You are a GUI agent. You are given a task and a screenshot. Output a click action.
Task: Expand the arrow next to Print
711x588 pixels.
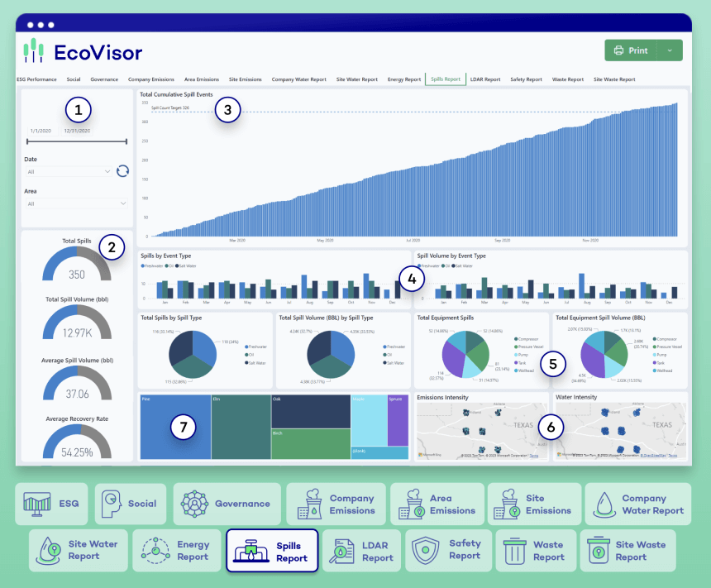pos(670,50)
